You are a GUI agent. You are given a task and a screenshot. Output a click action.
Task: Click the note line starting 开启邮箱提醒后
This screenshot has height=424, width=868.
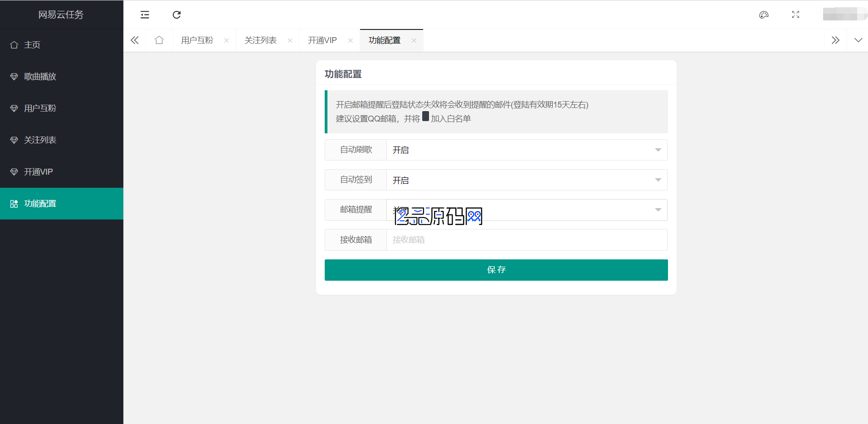pos(462,105)
